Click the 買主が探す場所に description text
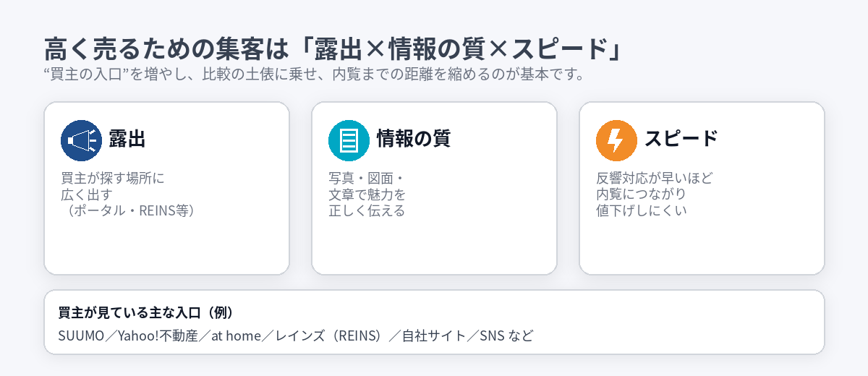868x376 pixels. pyautogui.click(x=114, y=178)
